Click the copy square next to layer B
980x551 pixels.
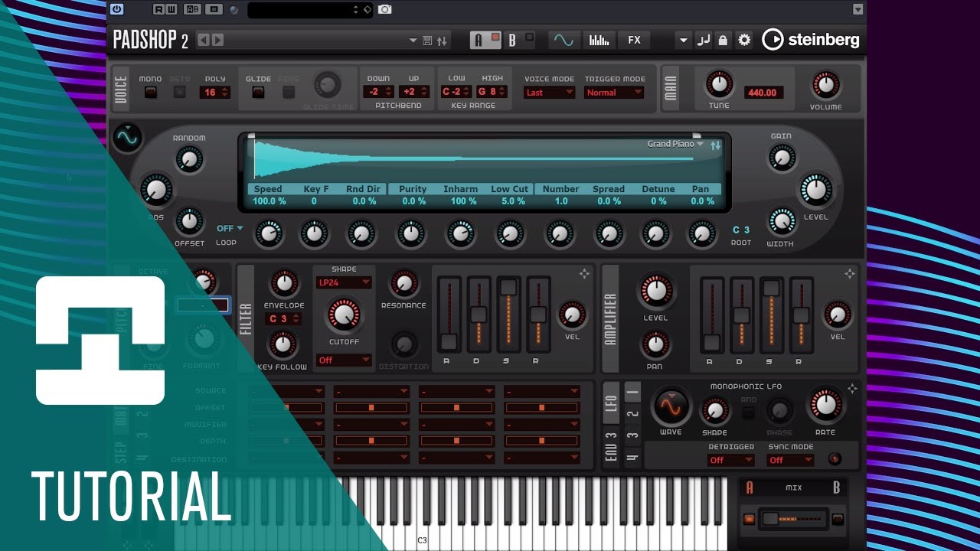pyautogui.click(x=529, y=37)
